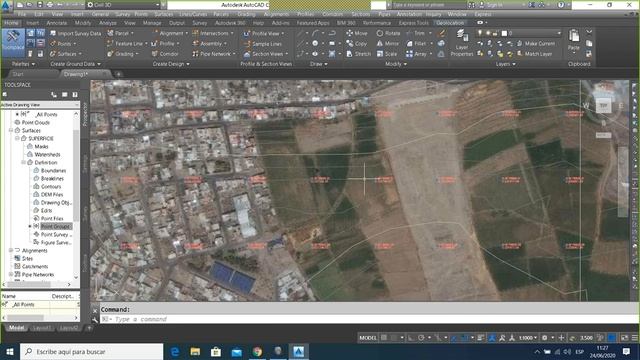The height and width of the screenshot is (360, 640).
Task: Click the ViewCube TOP face
Action: (x=603, y=105)
